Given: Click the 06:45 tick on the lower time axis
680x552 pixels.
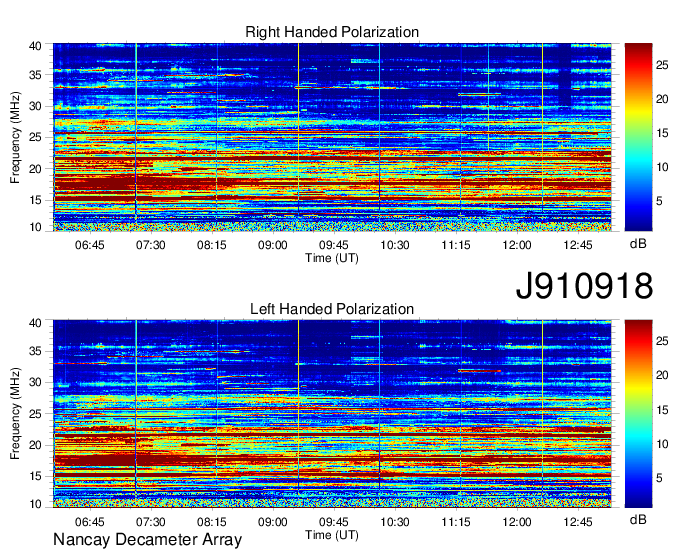Looking at the screenshot, I should click(x=90, y=522).
